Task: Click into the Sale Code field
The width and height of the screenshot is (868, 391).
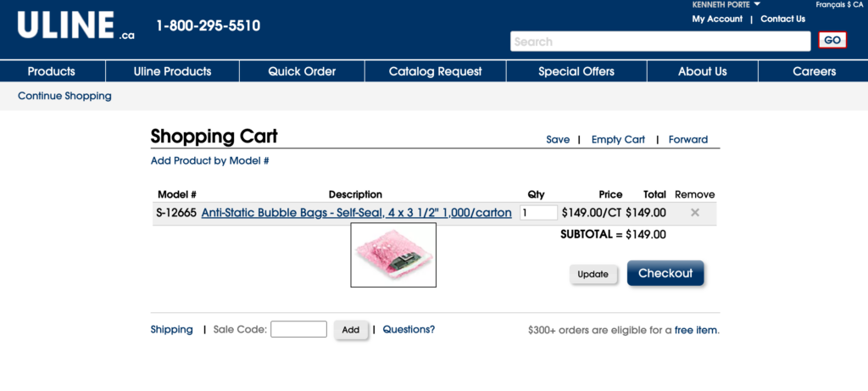Action: [x=298, y=329]
